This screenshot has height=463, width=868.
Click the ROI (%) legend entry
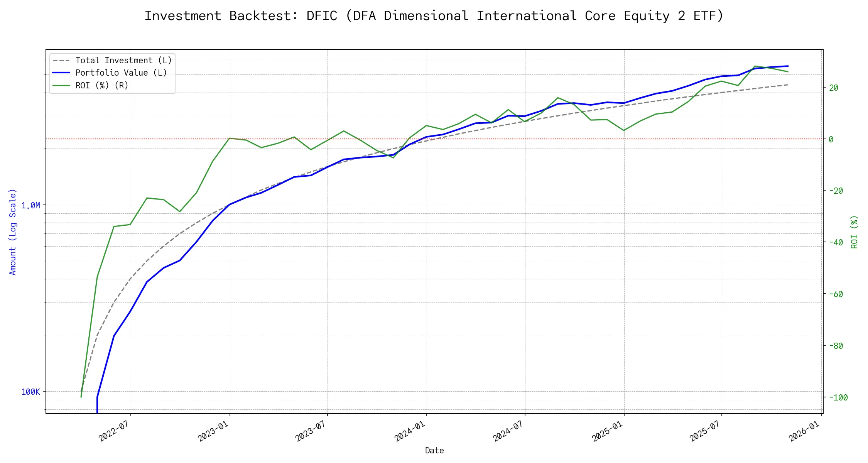tap(102, 86)
